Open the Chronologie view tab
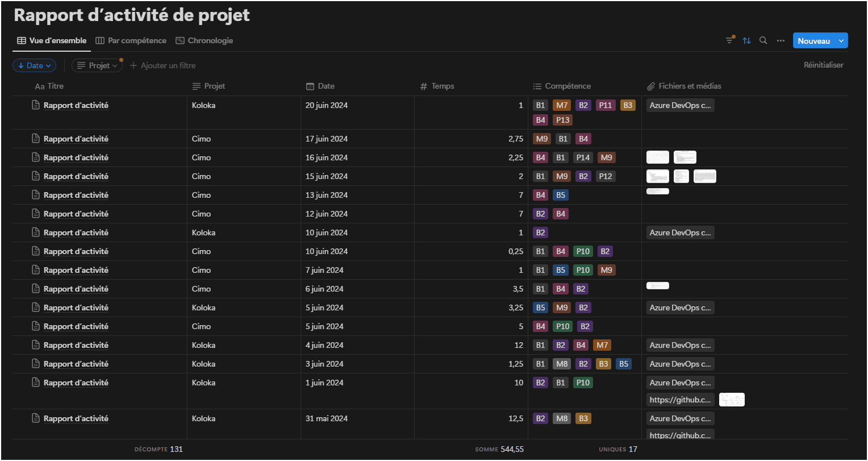 205,40
